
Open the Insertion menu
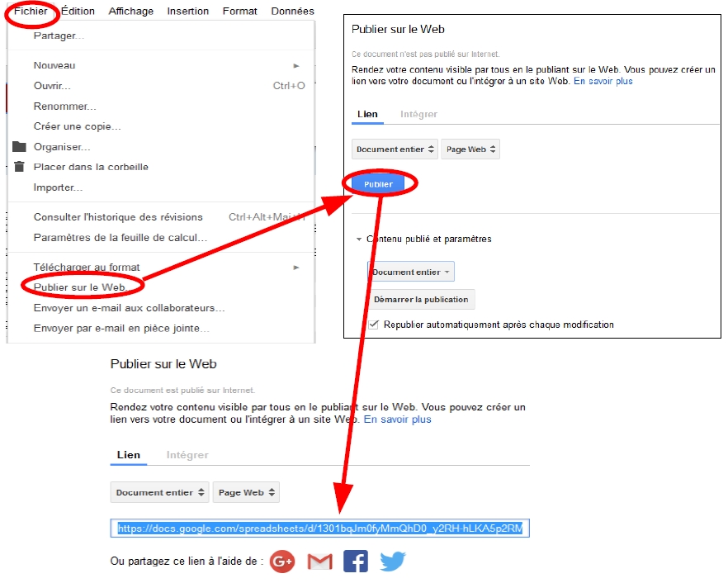coord(188,11)
